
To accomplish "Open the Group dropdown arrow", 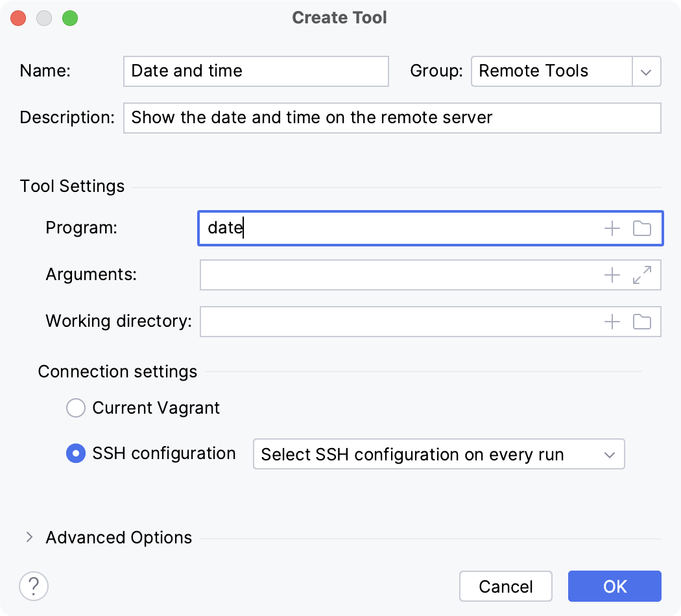I will pyautogui.click(x=646, y=71).
